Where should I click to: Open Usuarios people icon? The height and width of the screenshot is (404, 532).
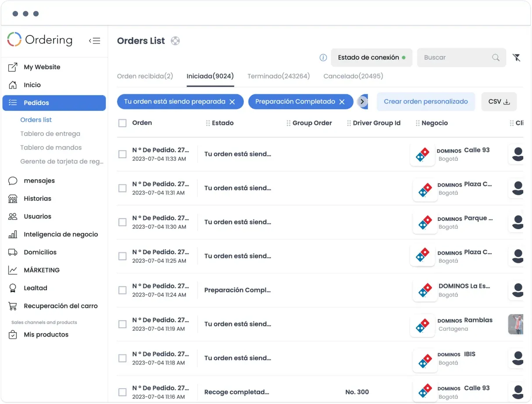click(x=13, y=216)
